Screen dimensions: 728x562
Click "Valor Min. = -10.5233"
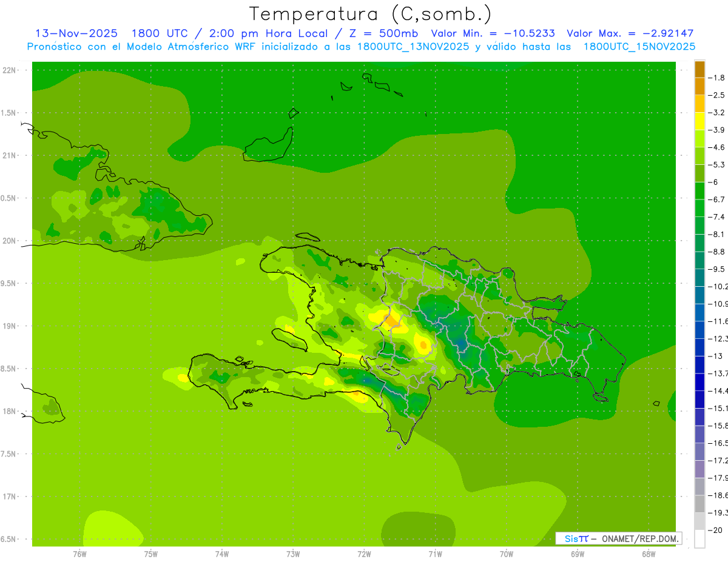(x=493, y=33)
